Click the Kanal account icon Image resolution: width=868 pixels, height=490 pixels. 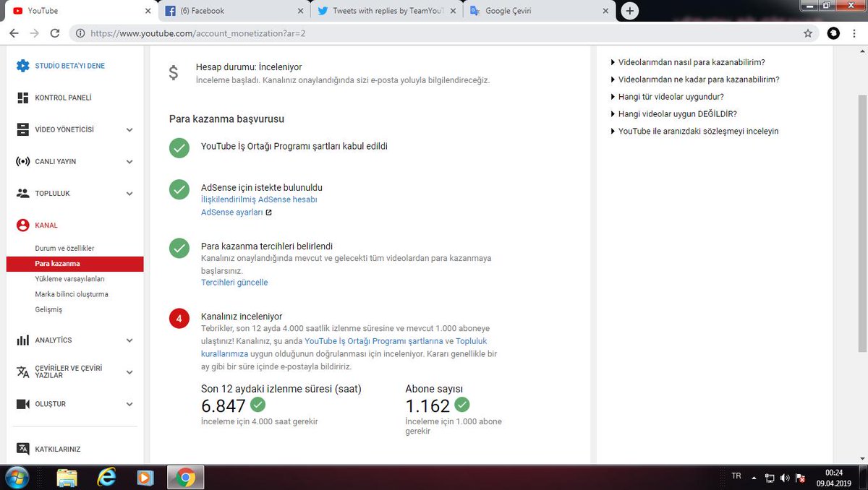(x=22, y=225)
